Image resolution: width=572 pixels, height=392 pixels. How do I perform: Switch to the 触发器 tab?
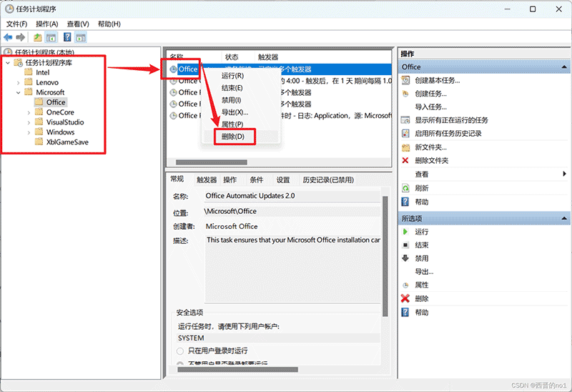(x=207, y=180)
